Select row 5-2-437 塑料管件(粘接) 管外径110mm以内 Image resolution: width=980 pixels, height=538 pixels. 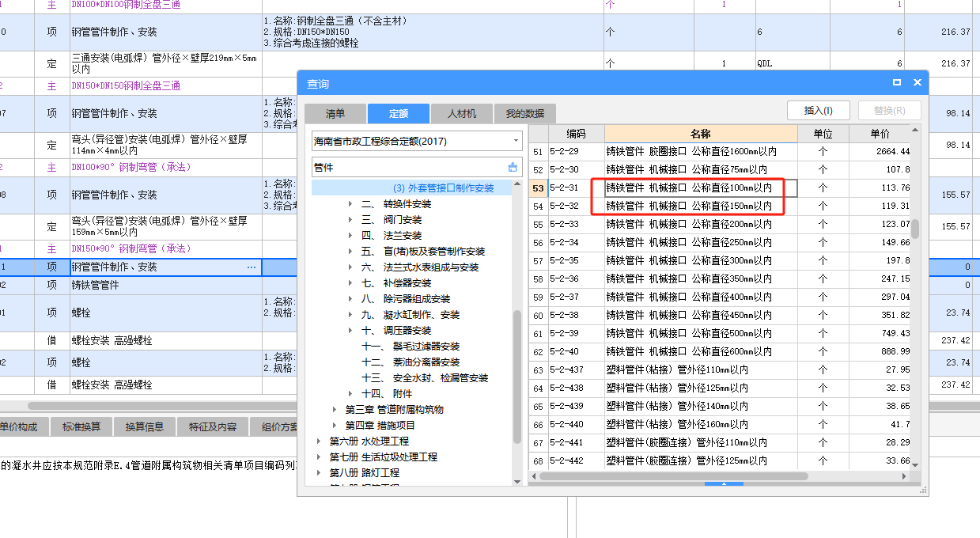coord(720,369)
